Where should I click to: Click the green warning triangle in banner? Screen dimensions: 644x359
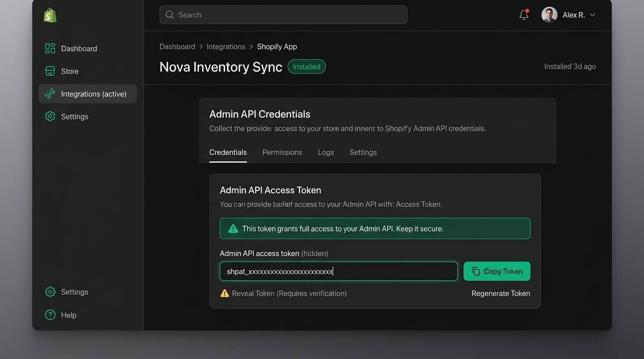click(x=233, y=229)
